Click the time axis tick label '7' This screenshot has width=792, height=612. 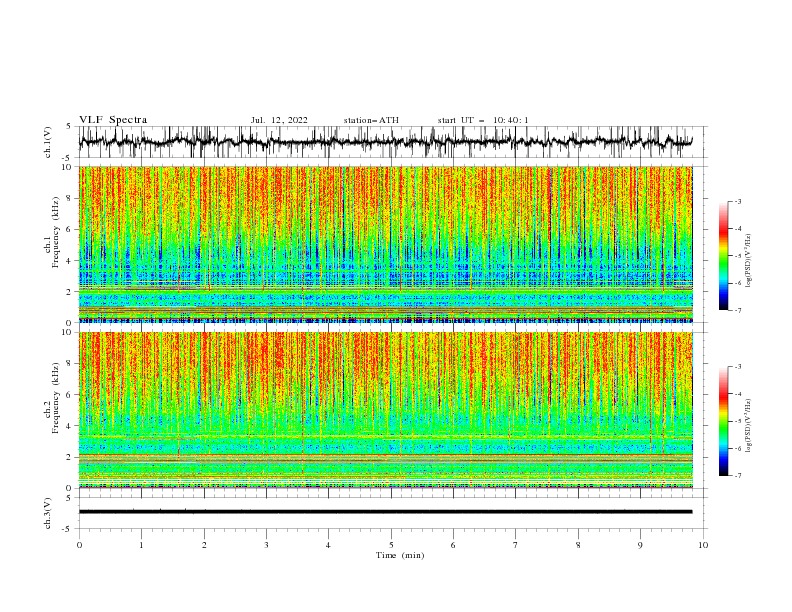click(x=516, y=545)
